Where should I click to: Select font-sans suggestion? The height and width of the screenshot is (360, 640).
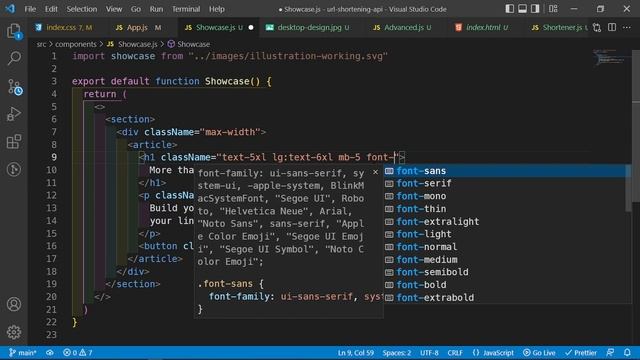tap(506, 171)
